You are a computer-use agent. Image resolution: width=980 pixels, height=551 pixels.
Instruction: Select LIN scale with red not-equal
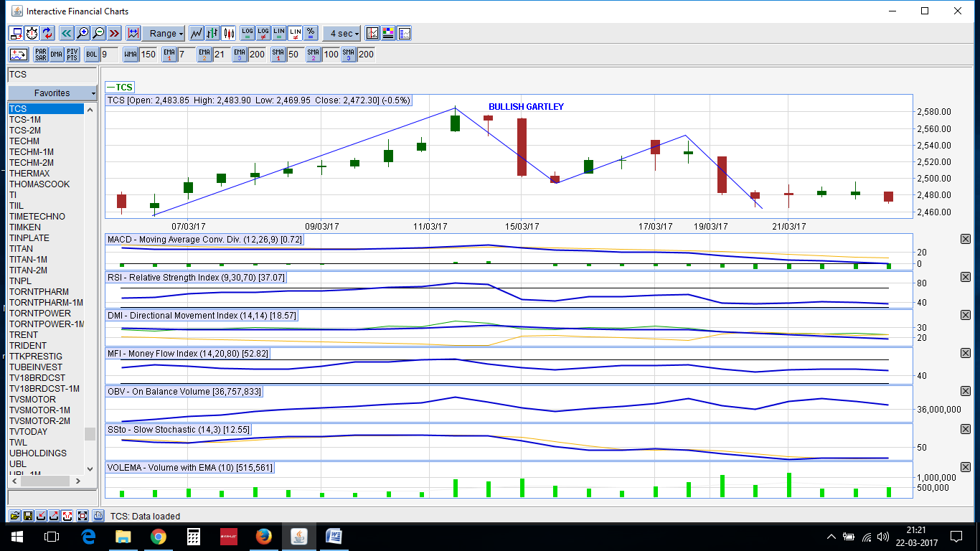295,33
